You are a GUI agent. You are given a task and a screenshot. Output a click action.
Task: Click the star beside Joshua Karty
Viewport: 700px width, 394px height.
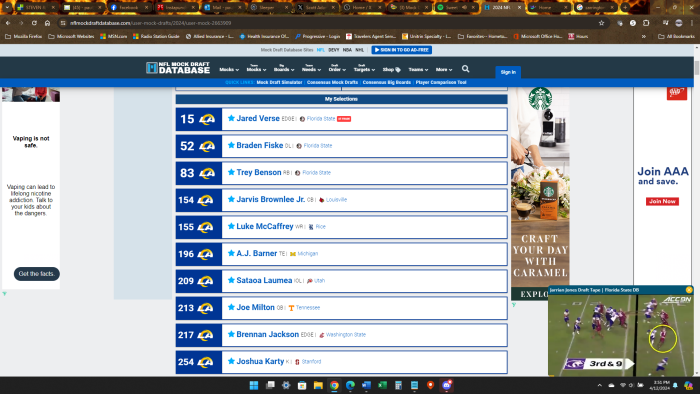(x=231, y=361)
